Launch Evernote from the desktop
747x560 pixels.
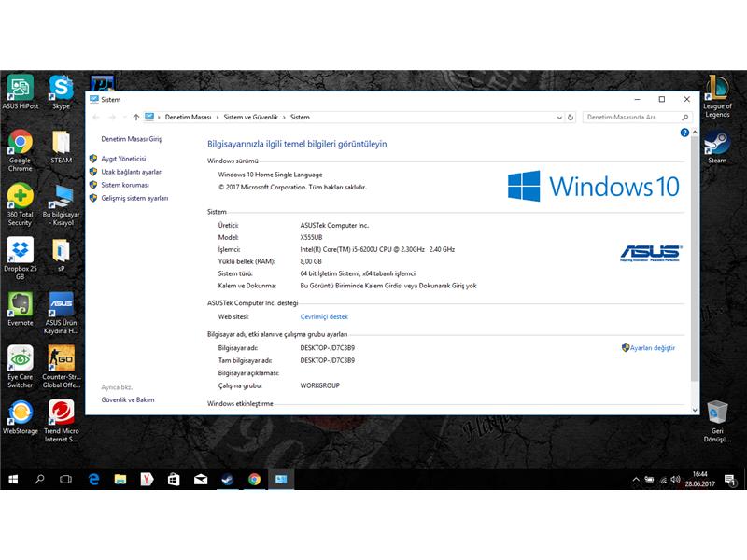click(x=20, y=309)
